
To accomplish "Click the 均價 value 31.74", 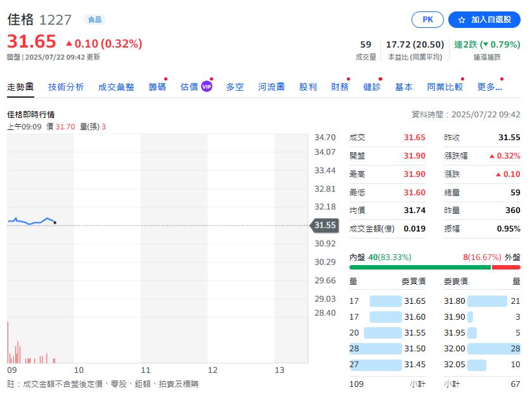I will pos(414,211).
